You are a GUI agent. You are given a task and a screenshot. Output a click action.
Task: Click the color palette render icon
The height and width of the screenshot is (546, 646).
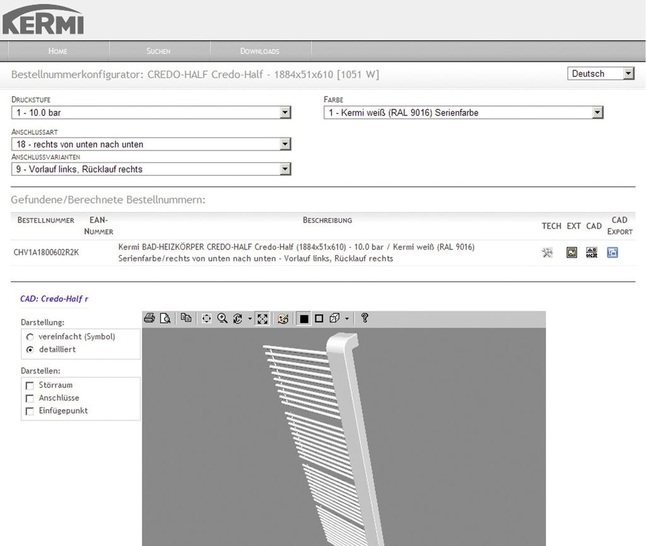[x=283, y=319]
